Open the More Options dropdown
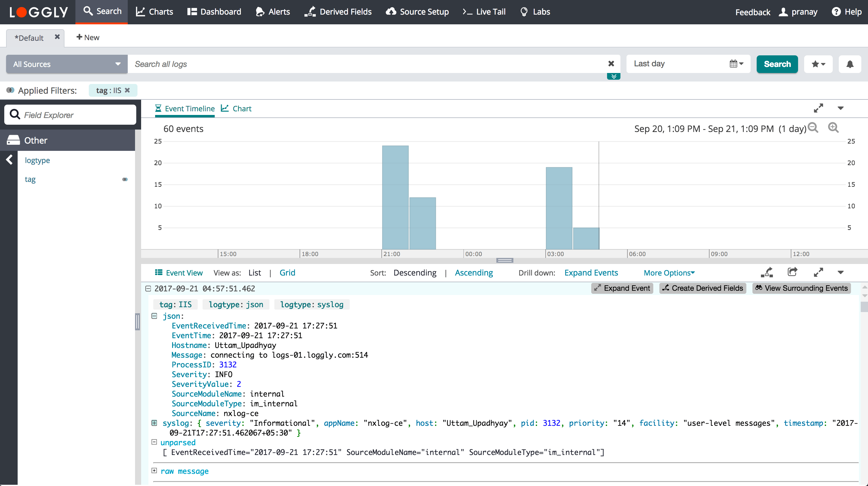Image resolution: width=868 pixels, height=486 pixels. pos(669,273)
